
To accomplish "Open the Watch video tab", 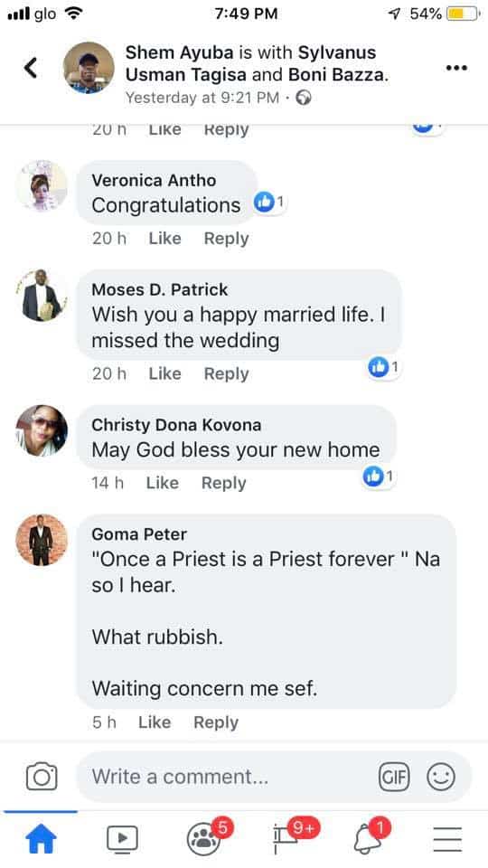I will [x=122, y=839].
